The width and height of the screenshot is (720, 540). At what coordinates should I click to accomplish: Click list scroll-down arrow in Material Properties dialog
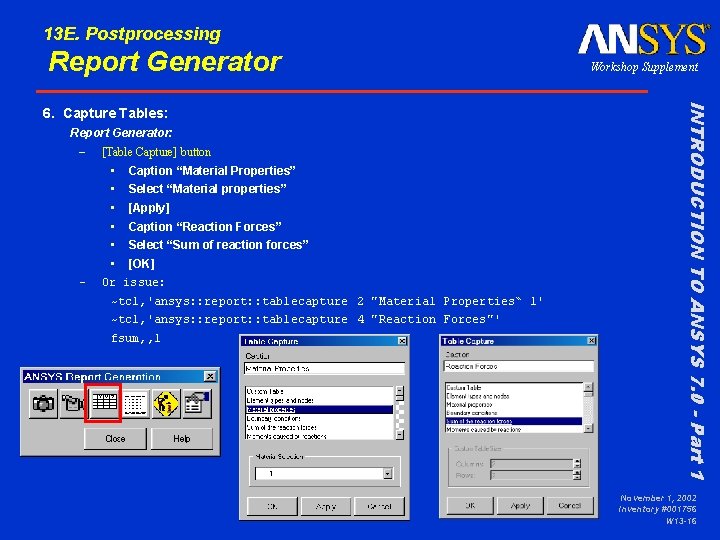[399, 434]
